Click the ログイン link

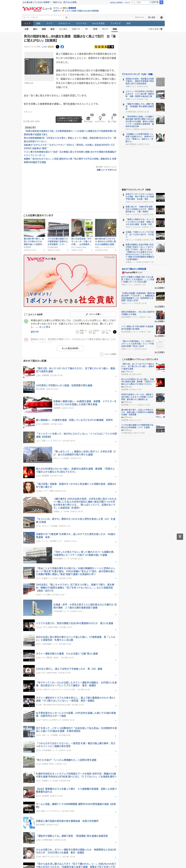pyautogui.click(x=57, y=11)
